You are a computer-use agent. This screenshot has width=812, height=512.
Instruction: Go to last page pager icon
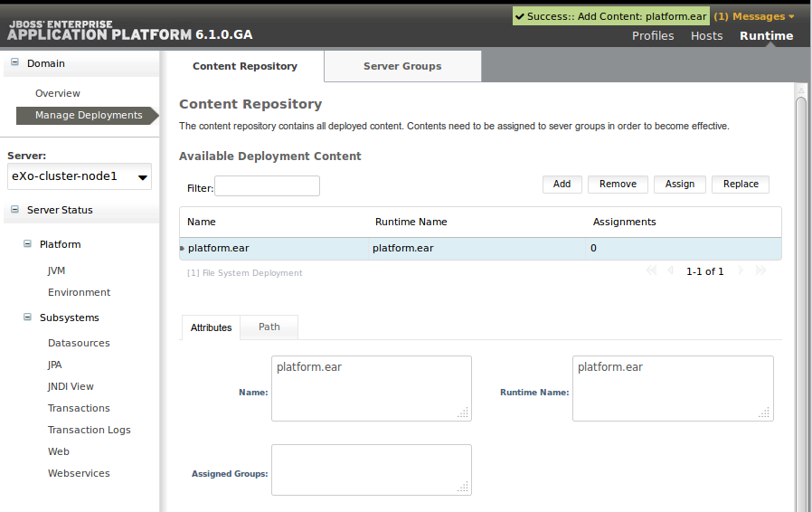tap(760, 270)
